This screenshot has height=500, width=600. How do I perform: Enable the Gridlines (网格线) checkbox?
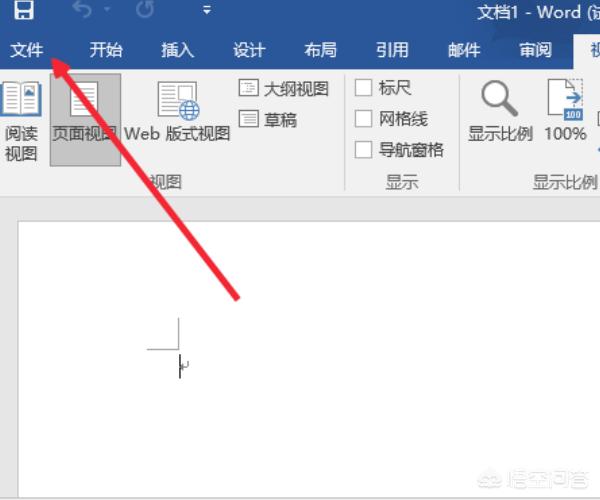click(x=363, y=119)
